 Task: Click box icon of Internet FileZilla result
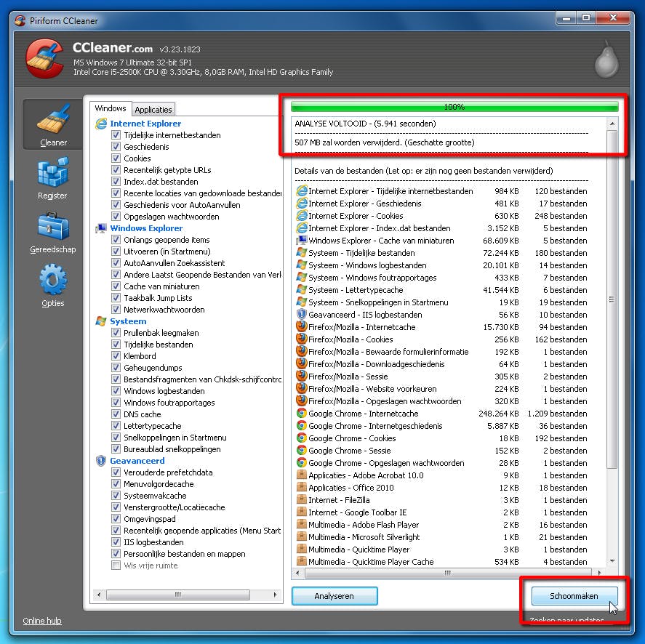(x=302, y=499)
